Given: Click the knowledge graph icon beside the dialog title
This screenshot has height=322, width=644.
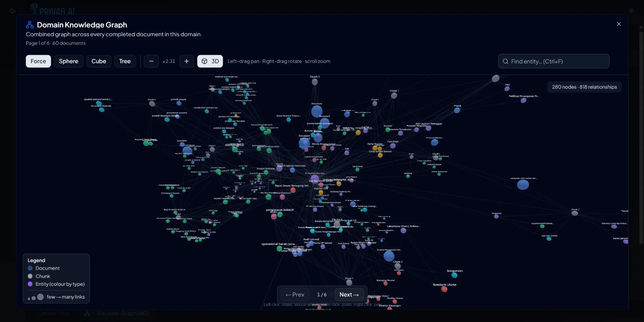Looking at the screenshot, I should pyautogui.click(x=30, y=25).
